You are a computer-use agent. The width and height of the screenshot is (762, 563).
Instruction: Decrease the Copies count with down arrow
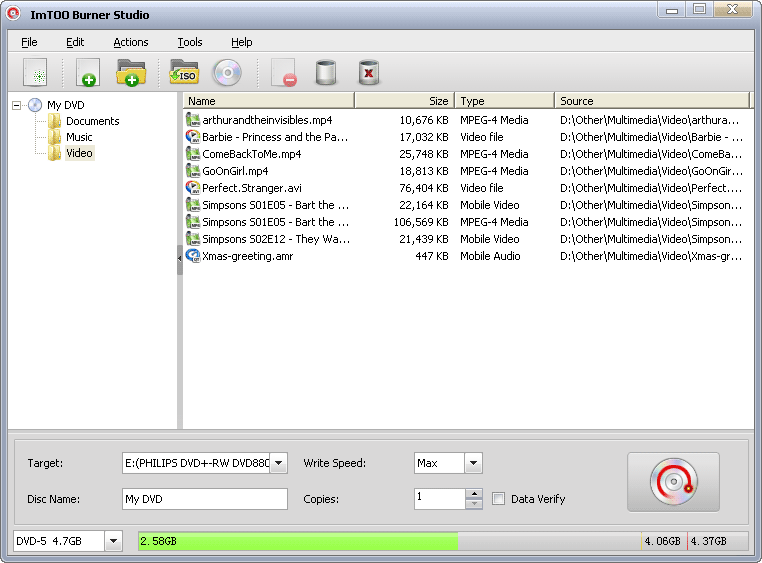click(474, 504)
